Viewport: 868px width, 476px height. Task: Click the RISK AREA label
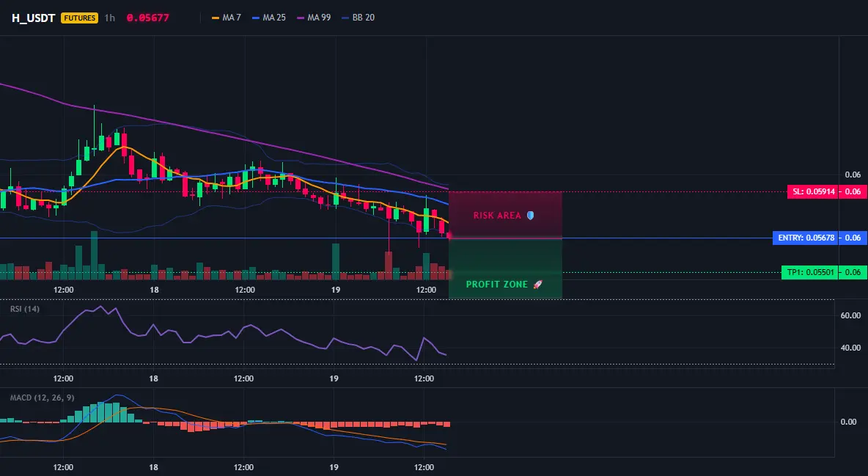497,216
